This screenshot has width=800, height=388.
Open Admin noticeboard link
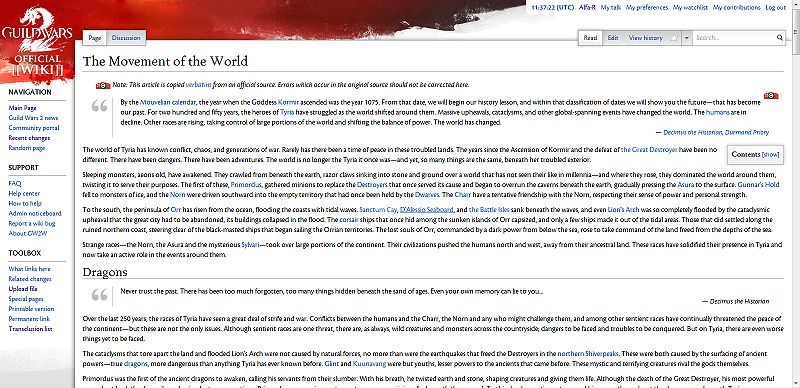pos(35,213)
